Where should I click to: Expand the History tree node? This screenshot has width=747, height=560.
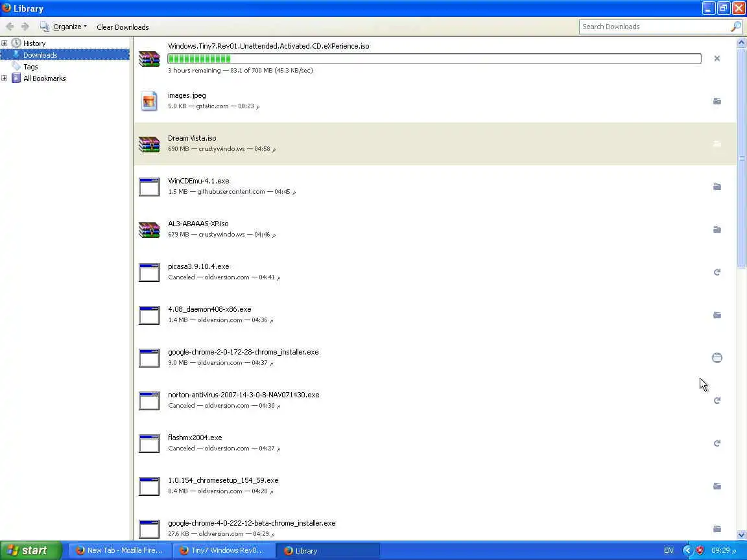coord(5,43)
